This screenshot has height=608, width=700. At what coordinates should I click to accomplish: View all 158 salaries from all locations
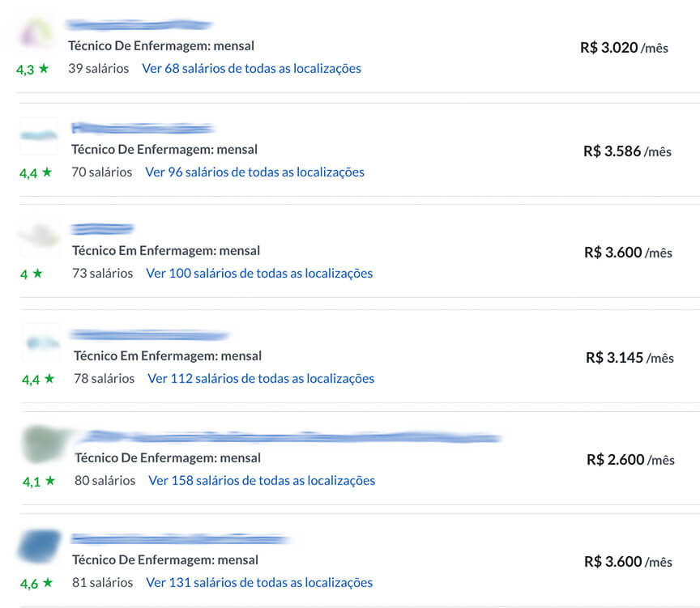point(262,481)
